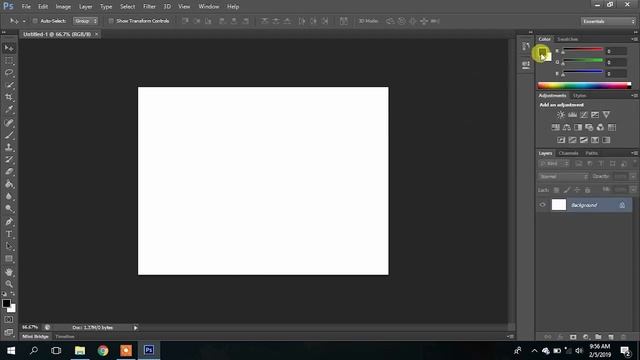Select the Zoom tool

(x=9, y=284)
